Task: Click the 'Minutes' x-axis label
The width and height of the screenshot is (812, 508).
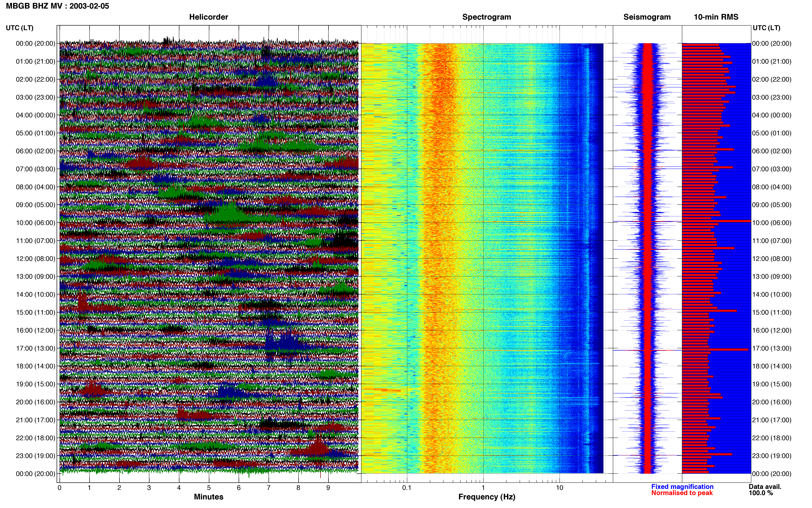Action: (209, 497)
